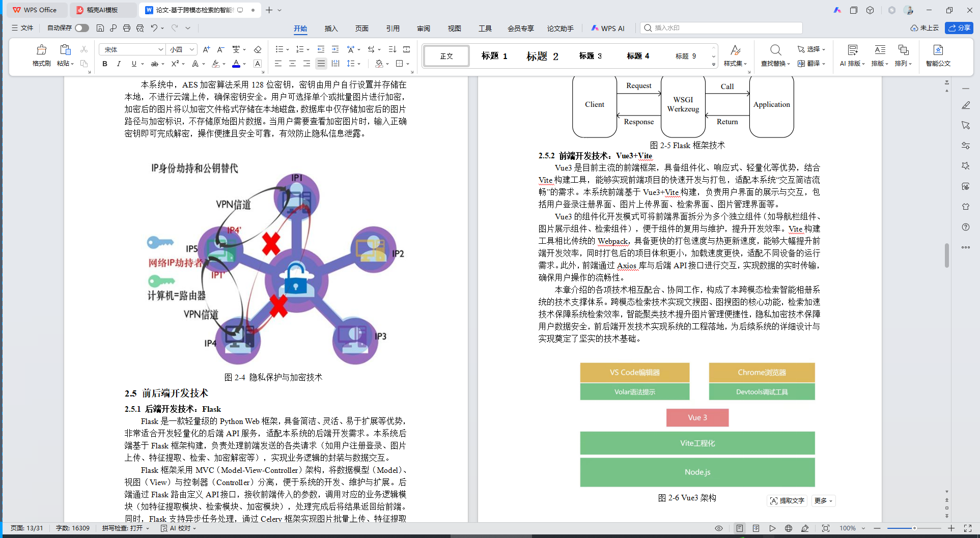Click the Increase font size icon
Screen dimensions: 980x538
coord(206,49)
